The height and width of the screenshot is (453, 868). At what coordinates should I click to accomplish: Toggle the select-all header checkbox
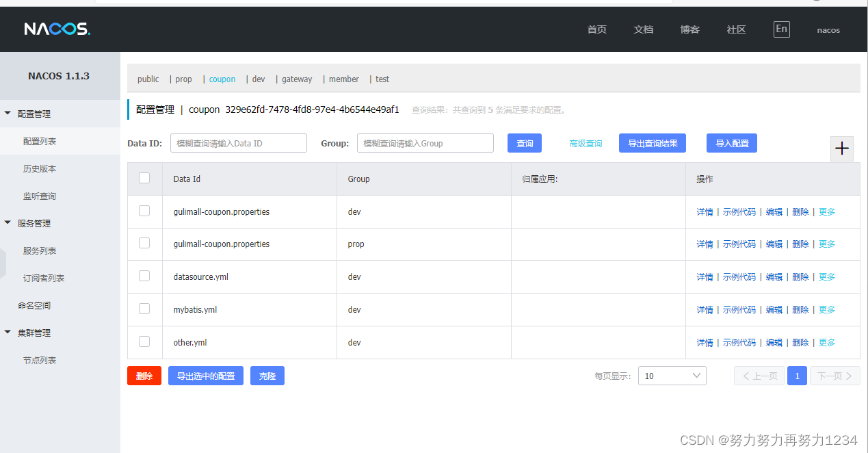[x=144, y=178]
